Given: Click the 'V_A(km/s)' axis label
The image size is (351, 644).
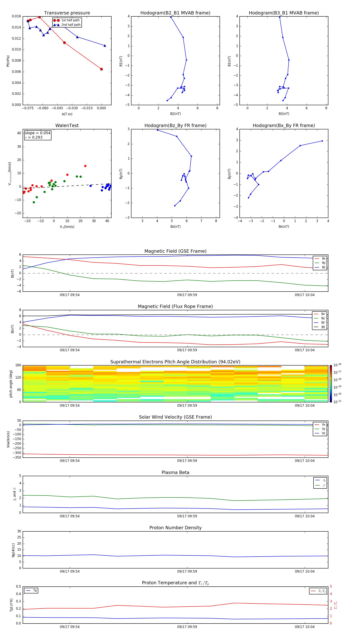Looking at the screenshot, I should click(67, 227).
